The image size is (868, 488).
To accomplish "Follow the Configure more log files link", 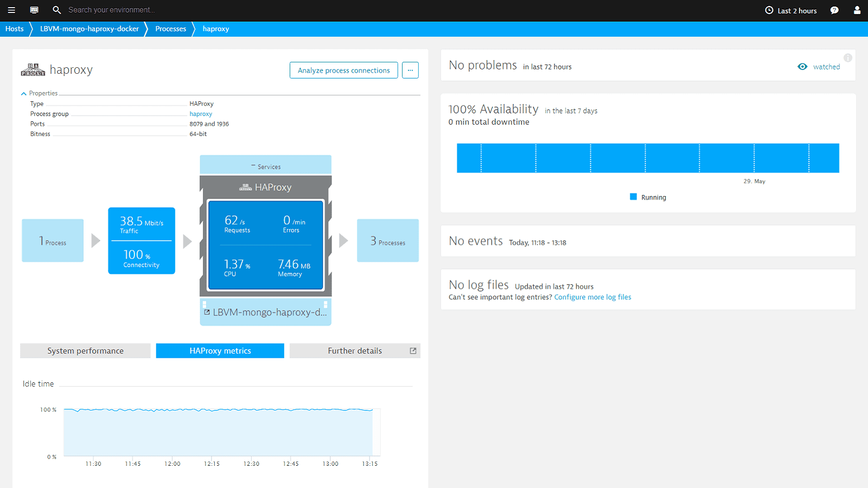I will [x=592, y=297].
